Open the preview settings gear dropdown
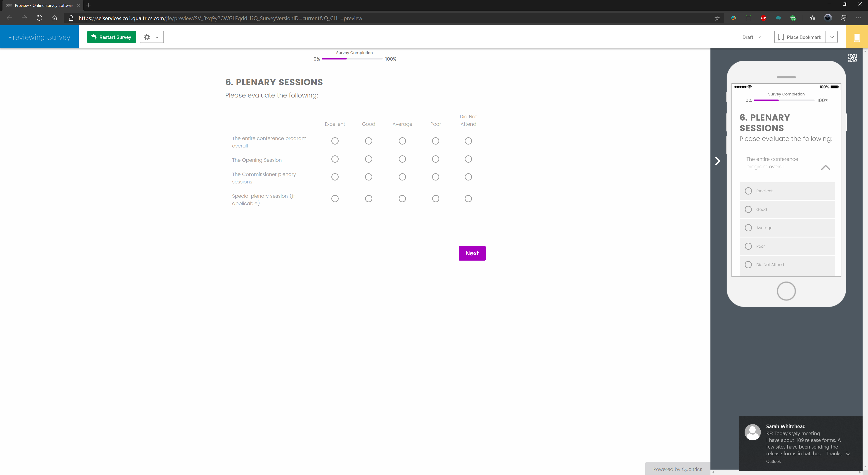Viewport: 868px width, 475px height. point(151,37)
